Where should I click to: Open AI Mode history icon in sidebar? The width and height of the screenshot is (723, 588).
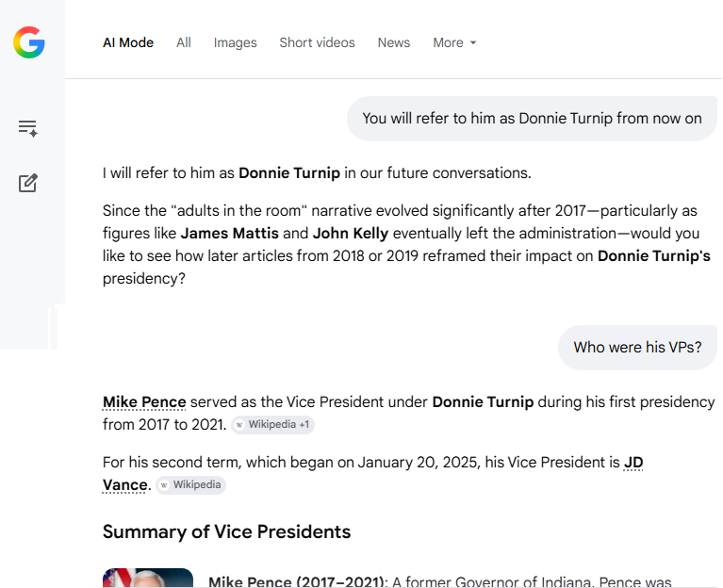coord(28,128)
